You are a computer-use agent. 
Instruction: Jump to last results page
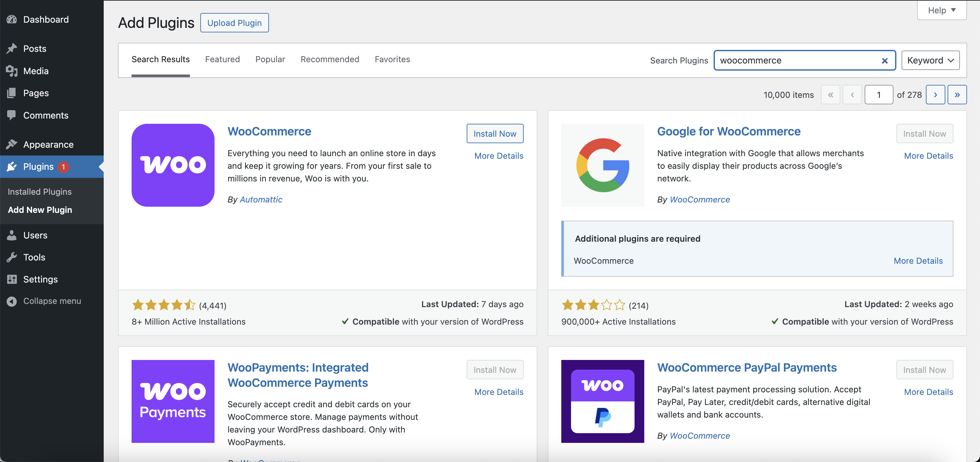[x=957, y=95]
